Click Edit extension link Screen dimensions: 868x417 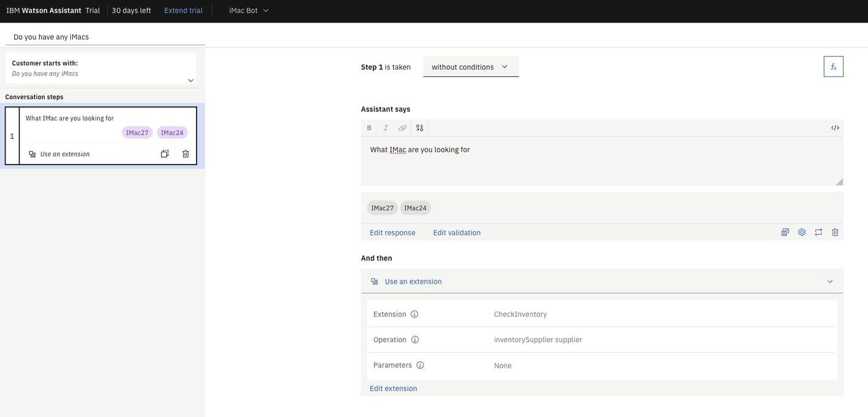coord(393,389)
